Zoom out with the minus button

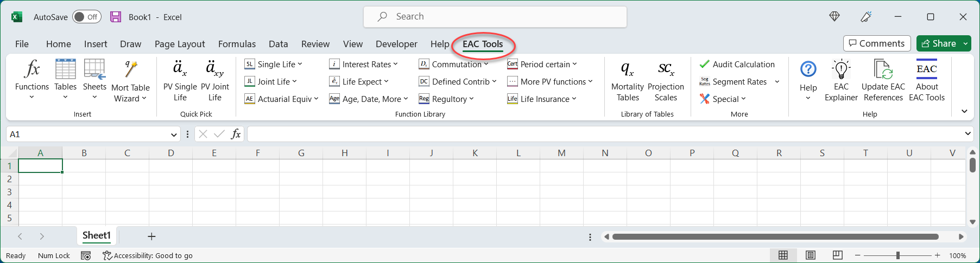858,255
